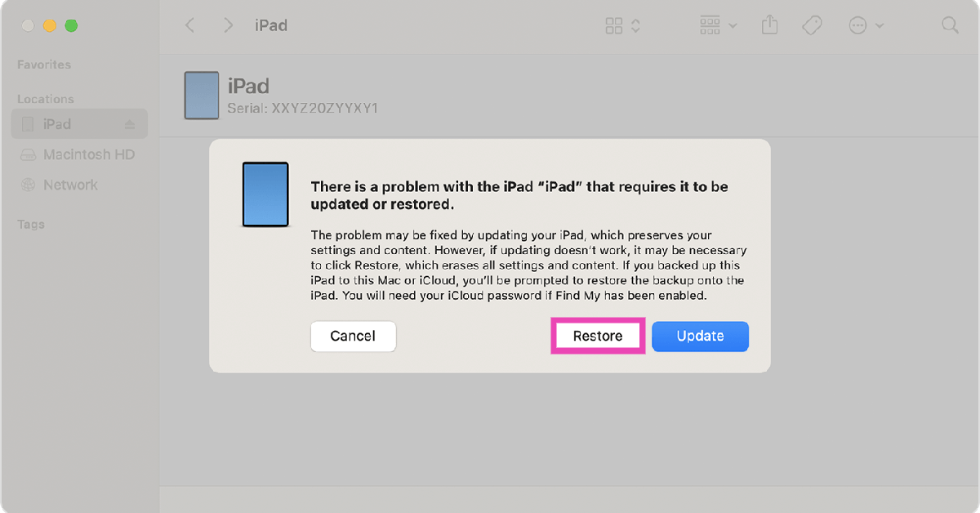This screenshot has width=980, height=513.
Task: Click the iPad device thumbnail in header
Action: tap(201, 96)
